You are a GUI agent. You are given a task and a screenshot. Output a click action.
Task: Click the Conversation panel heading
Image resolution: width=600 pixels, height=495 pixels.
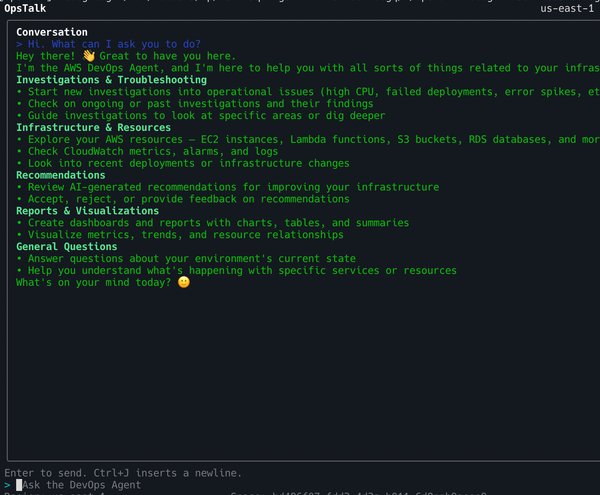(52, 32)
